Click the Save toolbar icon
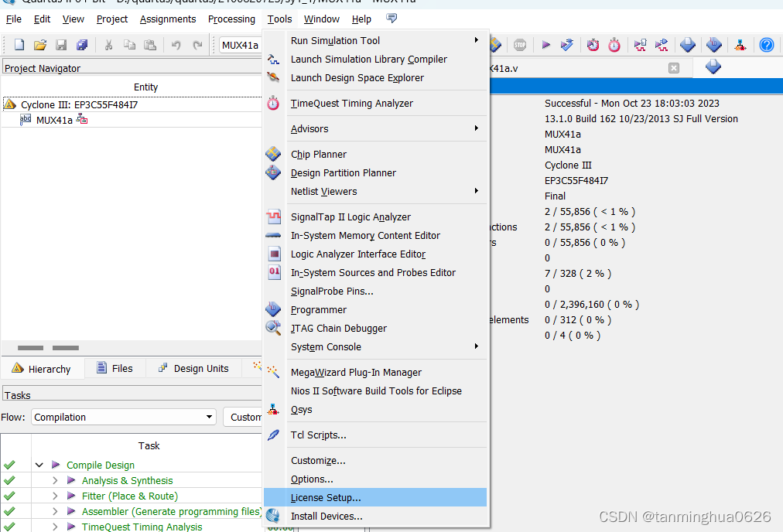783x532 pixels. [x=61, y=45]
